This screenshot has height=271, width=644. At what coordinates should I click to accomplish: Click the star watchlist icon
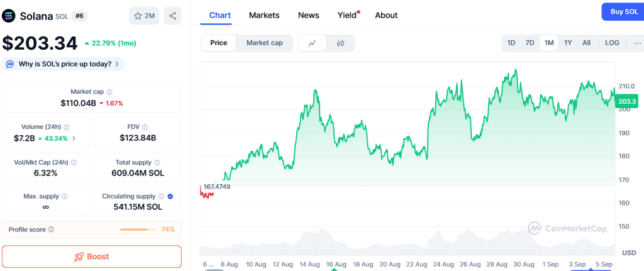[x=138, y=16]
